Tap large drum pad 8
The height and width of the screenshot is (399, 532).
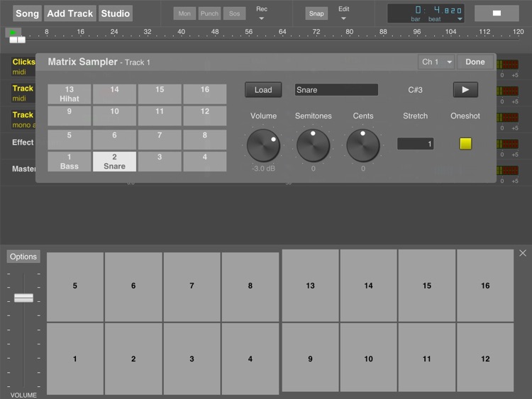coord(250,286)
